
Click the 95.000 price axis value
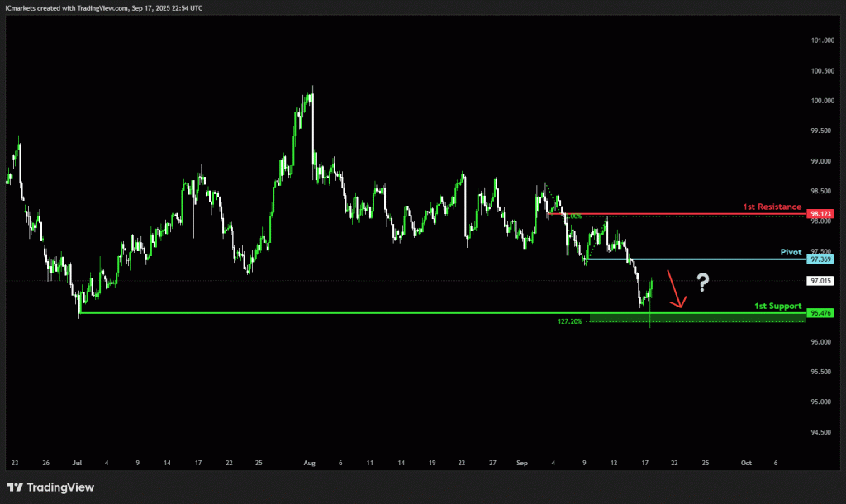(822, 402)
